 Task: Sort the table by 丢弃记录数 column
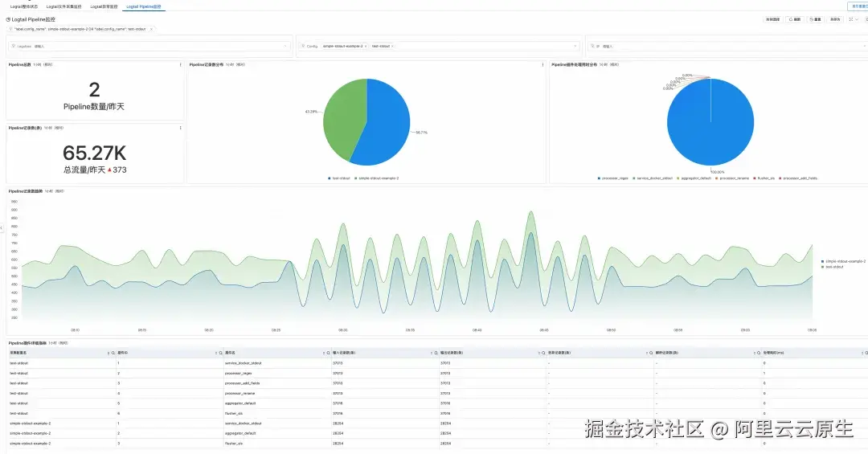(x=646, y=353)
